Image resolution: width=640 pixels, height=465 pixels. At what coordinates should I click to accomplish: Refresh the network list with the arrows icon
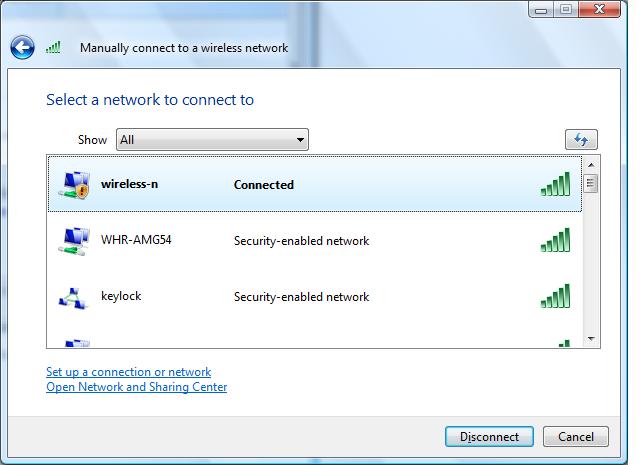pos(581,140)
